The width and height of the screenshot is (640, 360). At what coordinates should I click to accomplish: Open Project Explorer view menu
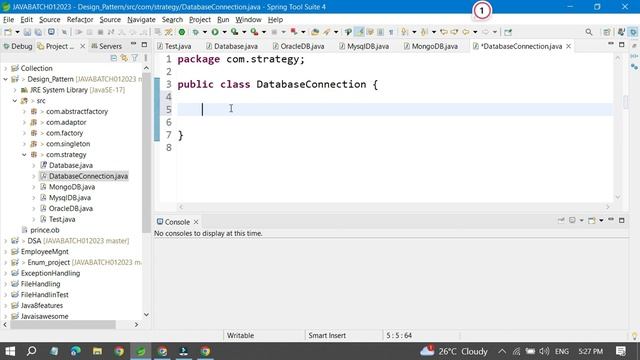(146, 58)
